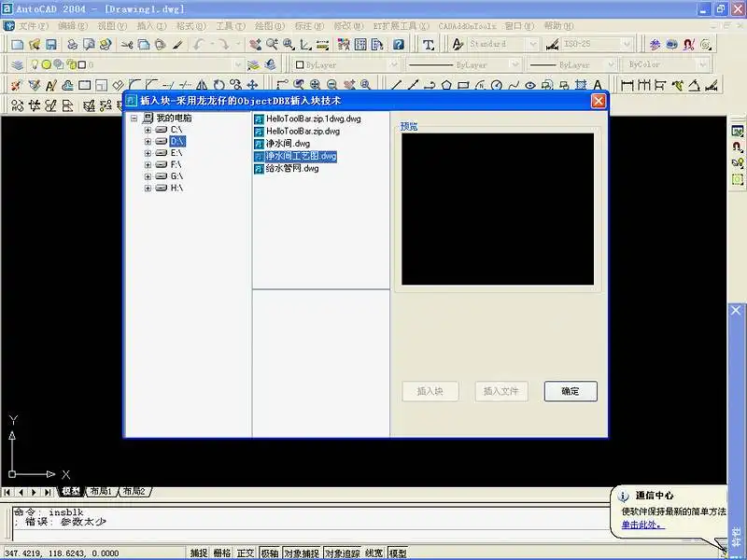
Task: Toggle 对象追踪 object tracking in status bar
Action: 342,553
